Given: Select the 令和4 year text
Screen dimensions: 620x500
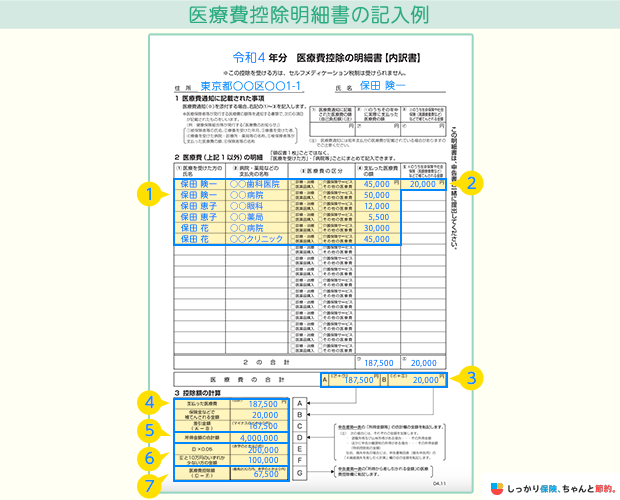Looking at the screenshot, I should coord(248,58).
